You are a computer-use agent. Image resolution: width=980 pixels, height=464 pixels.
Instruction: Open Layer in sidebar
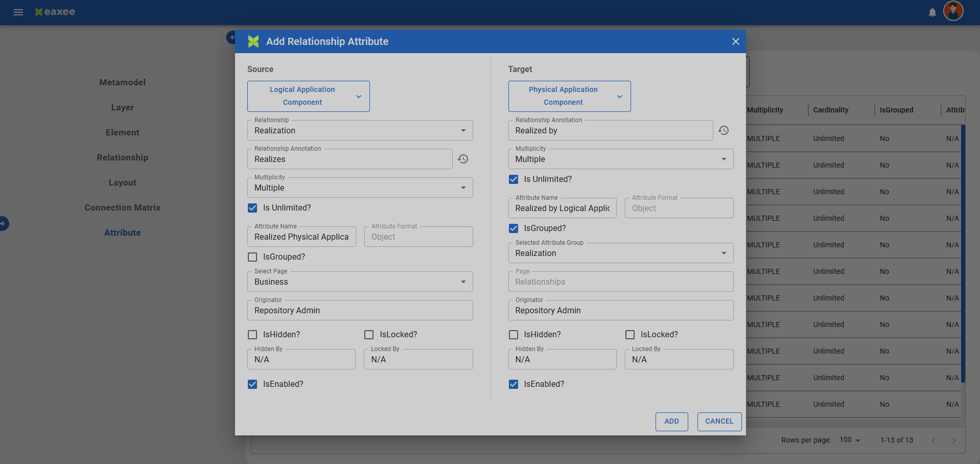coord(123,107)
